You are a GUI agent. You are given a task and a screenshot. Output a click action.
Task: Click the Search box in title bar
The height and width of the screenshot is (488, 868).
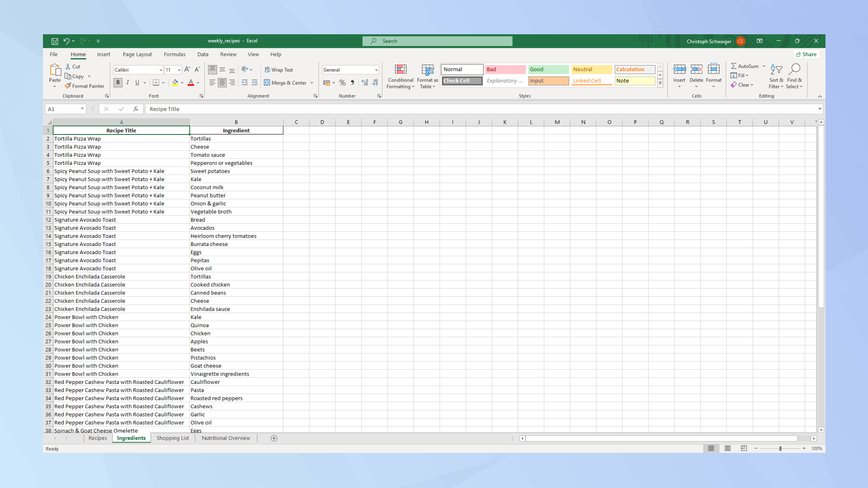437,41
